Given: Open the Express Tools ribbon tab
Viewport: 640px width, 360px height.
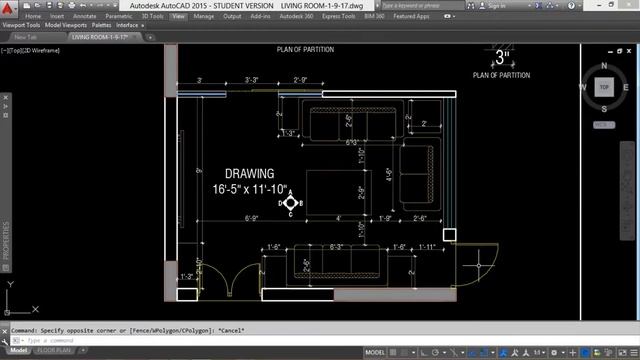Looking at the screenshot, I should (338, 16).
